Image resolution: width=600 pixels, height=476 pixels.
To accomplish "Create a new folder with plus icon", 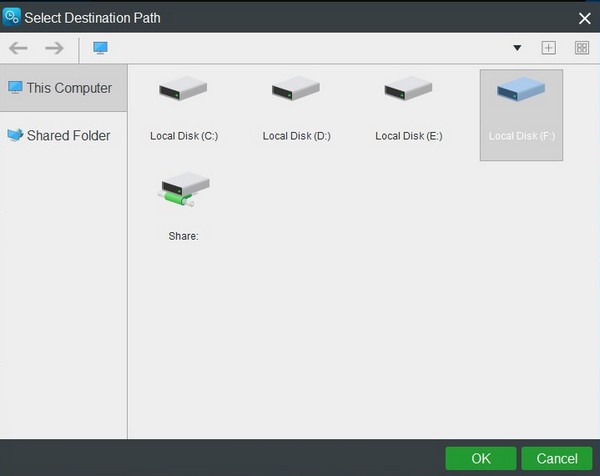I will (548, 48).
